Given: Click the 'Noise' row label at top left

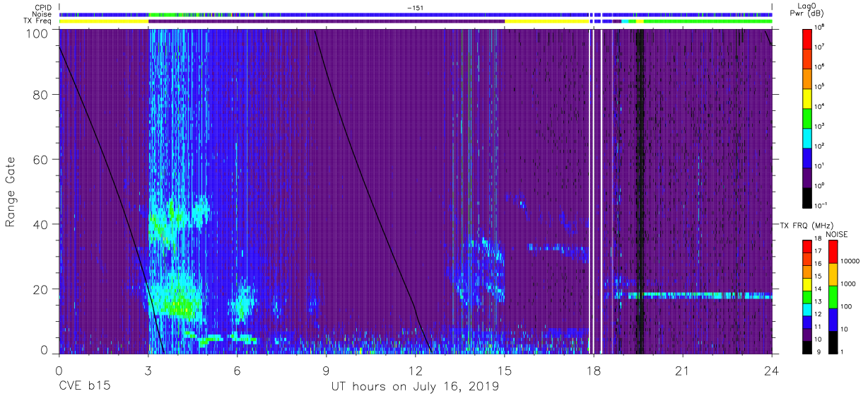Looking at the screenshot, I should click(42, 14).
